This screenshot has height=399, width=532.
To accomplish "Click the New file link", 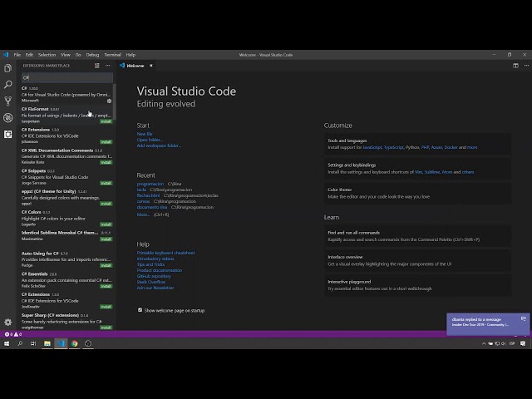I will click(x=145, y=134).
